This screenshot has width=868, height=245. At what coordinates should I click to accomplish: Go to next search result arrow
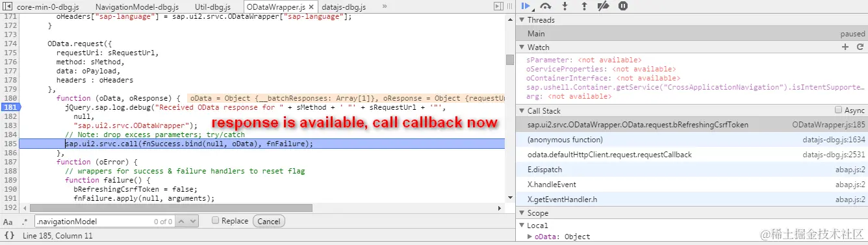[192, 222]
